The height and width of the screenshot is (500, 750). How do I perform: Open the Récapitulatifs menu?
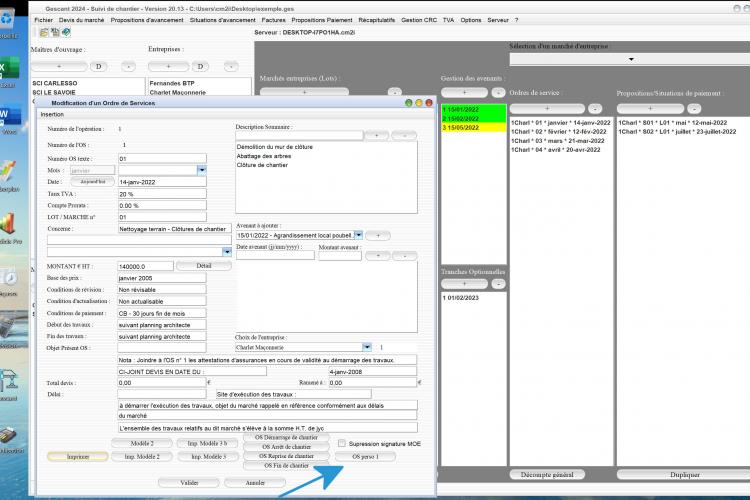click(x=376, y=20)
